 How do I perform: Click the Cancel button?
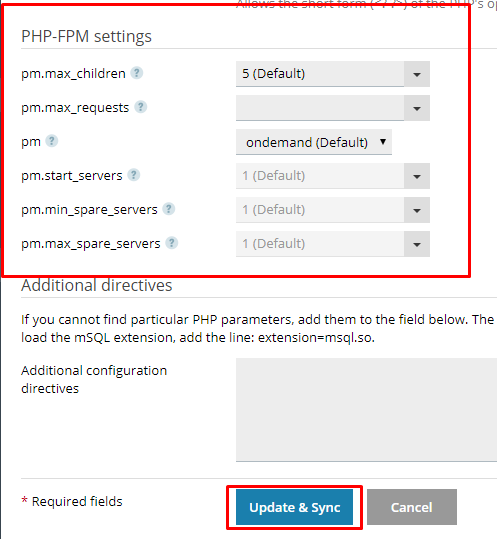click(412, 507)
